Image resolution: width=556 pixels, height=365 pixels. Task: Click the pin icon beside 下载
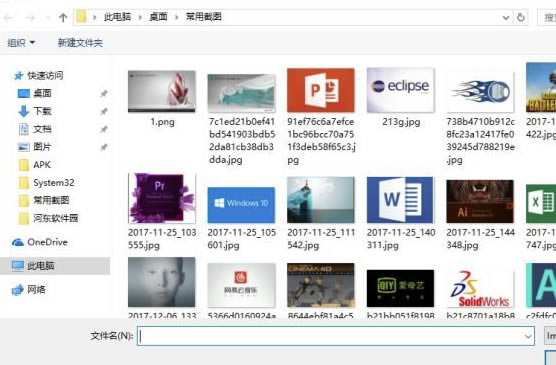(104, 111)
